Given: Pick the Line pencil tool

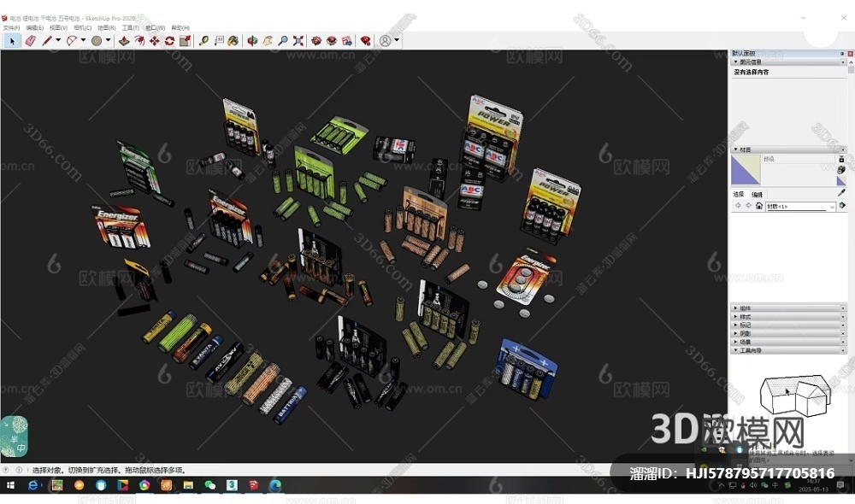Looking at the screenshot, I should coord(47,41).
